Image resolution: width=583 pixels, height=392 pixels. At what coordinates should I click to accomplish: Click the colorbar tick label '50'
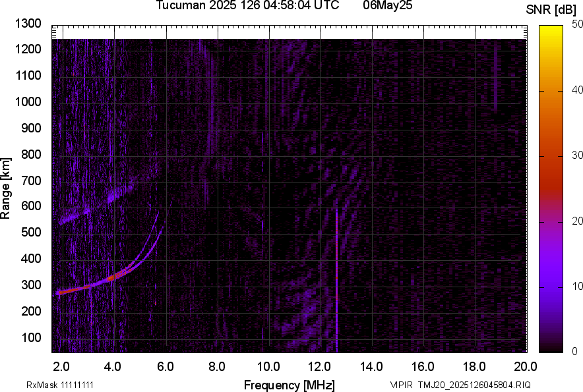[x=577, y=24]
